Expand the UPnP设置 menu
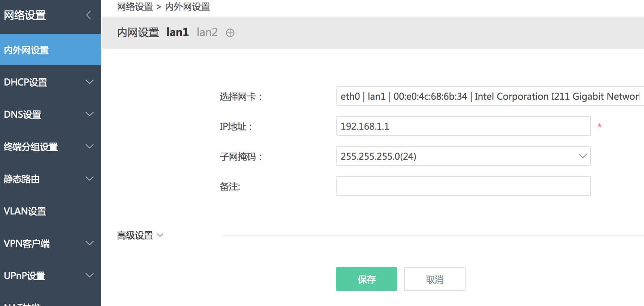The image size is (644, 306). pos(89,275)
